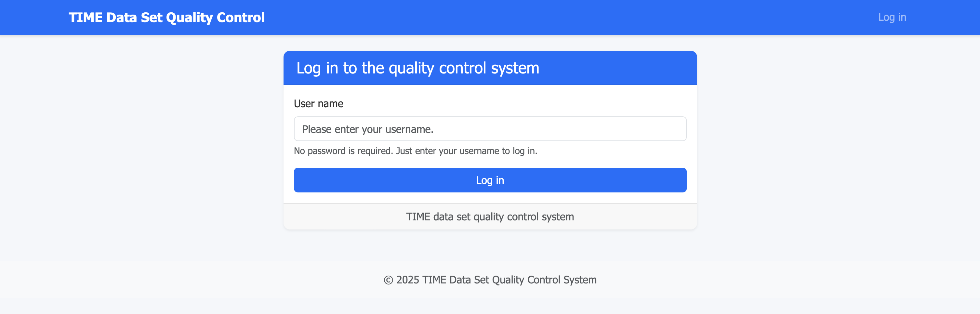Select the top-right Log in navigation item
980x314 pixels.
(x=892, y=18)
